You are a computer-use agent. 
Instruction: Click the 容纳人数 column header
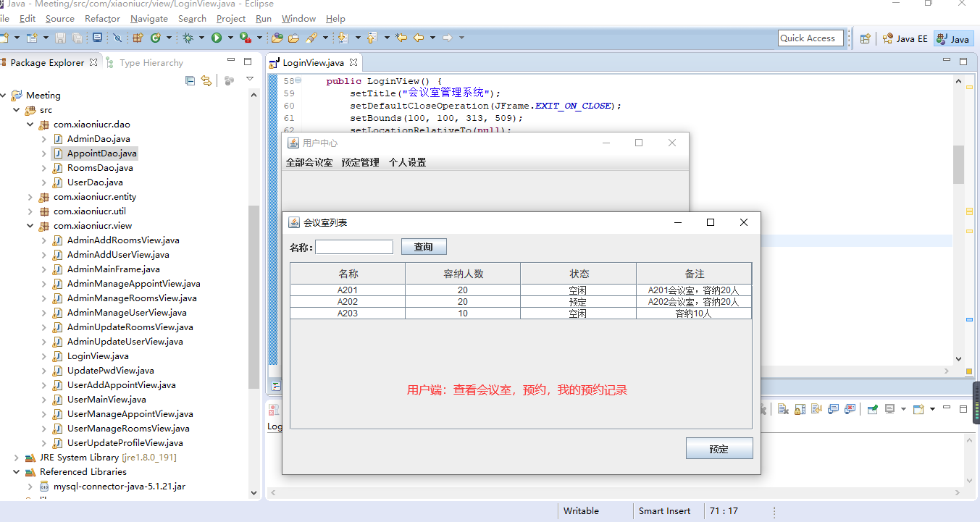463,274
